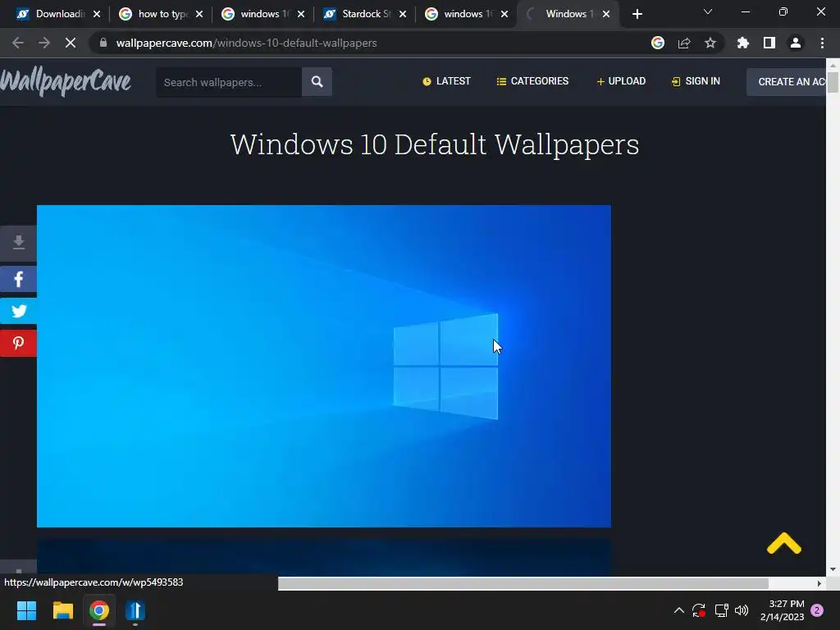840x630 pixels.
Task: Click the volume speaker tray icon
Action: click(742, 610)
